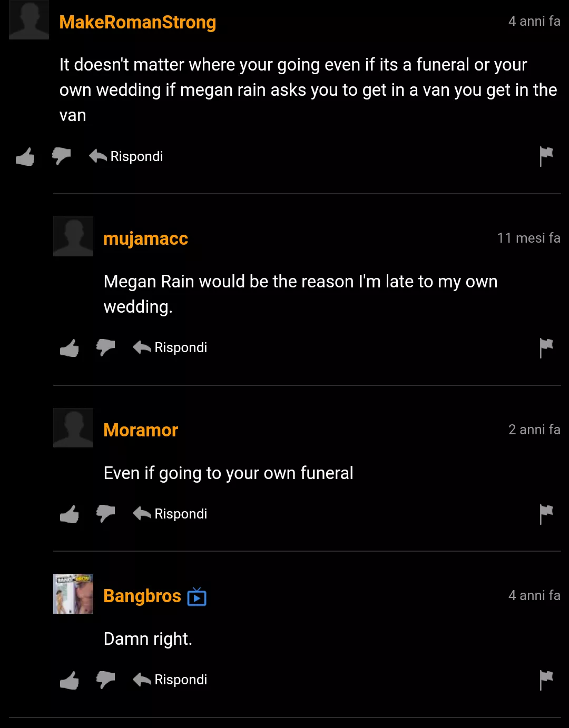Screen dimensions: 569x728
Task: Reply to Bangbros using Rispondi
Action: coord(170,680)
